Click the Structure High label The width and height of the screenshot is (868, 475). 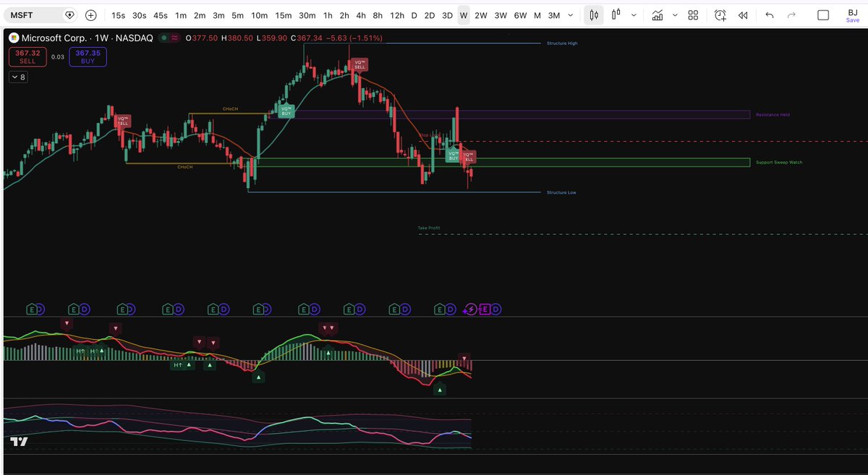[x=562, y=43]
